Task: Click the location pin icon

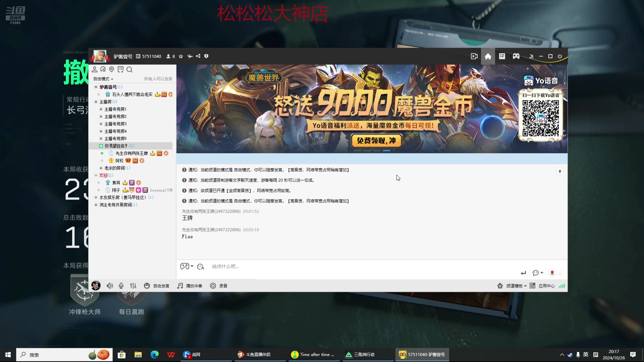Action: pos(112,69)
